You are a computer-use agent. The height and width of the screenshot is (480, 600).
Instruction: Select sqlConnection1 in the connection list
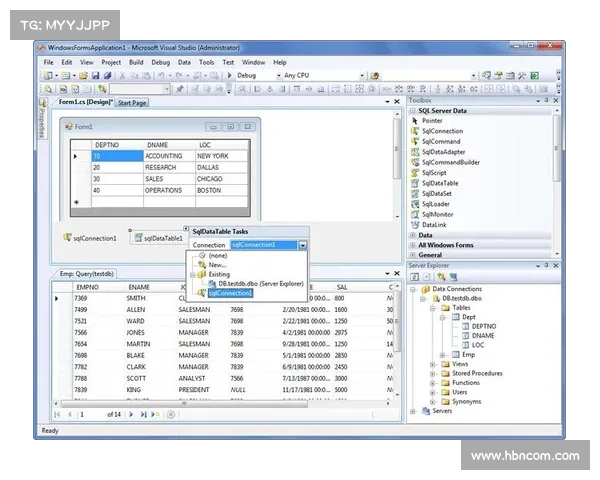[x=230, y=293]
